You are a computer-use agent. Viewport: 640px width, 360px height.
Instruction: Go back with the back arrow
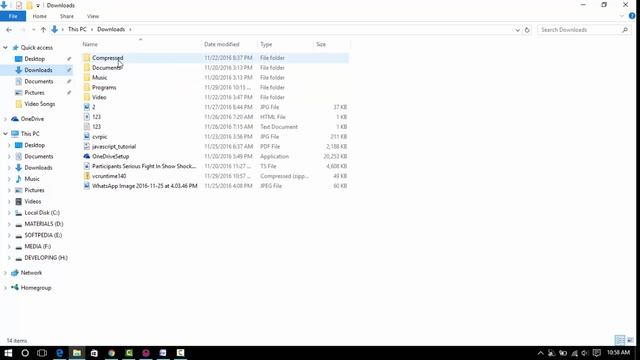pos(9,30)
